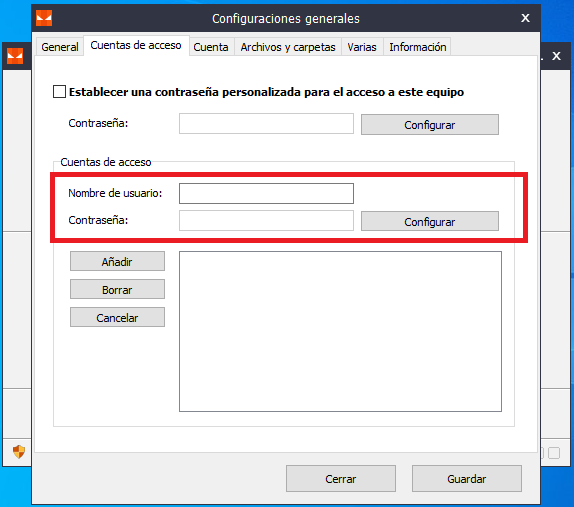Switch to the General tab
This screenshot has height=507, width=574.
tap(60, 47)
